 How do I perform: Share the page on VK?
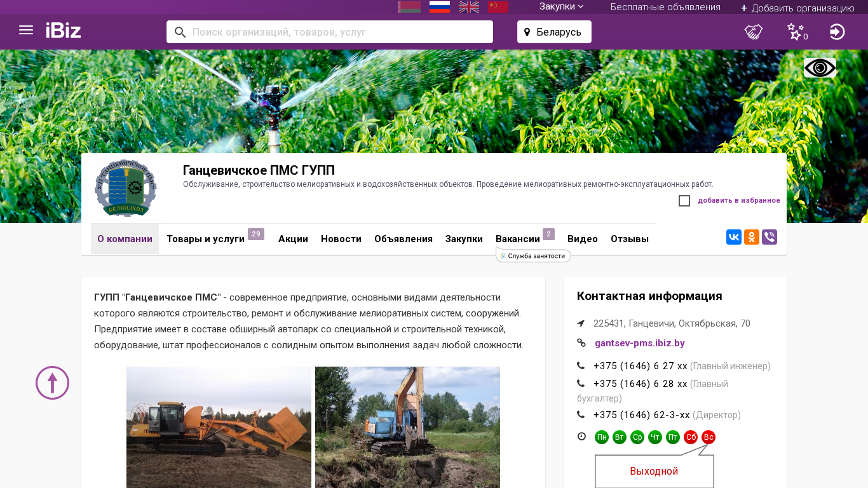click(734, 237)
